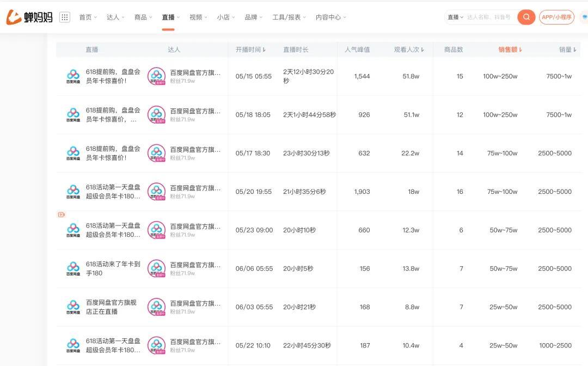This screenshot has width=588, height=366.
Task: Open live titled 618提前购 in 05/15 row
Action: coord(113,76)
